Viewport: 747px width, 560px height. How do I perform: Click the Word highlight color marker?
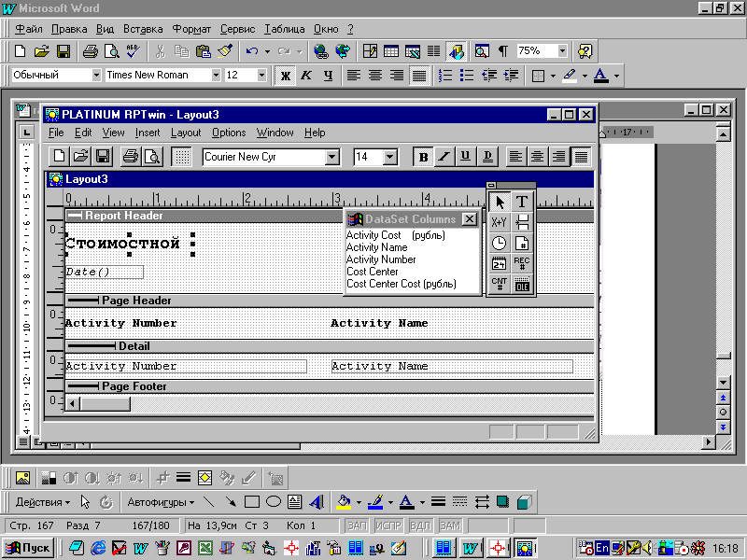(570, 76)
